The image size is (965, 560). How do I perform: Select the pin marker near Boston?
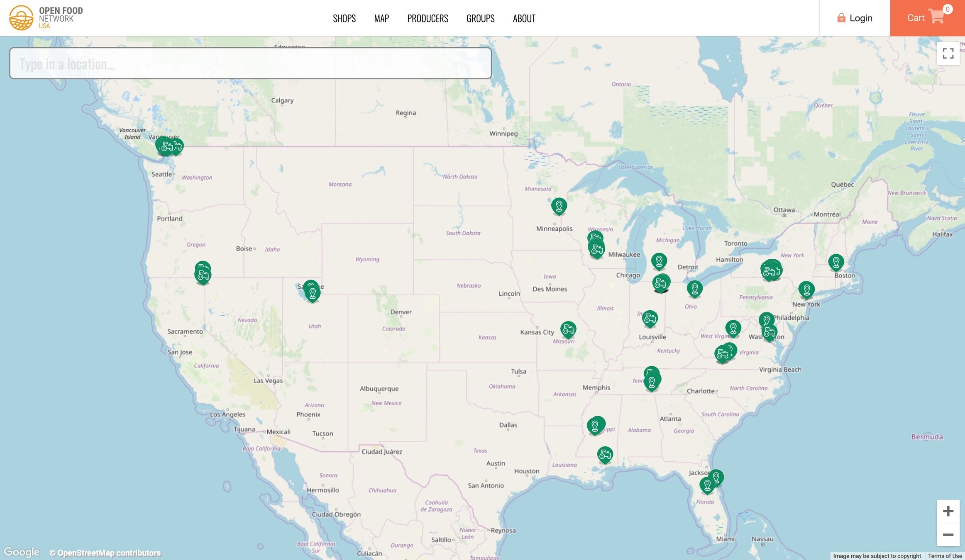(836, 262)
